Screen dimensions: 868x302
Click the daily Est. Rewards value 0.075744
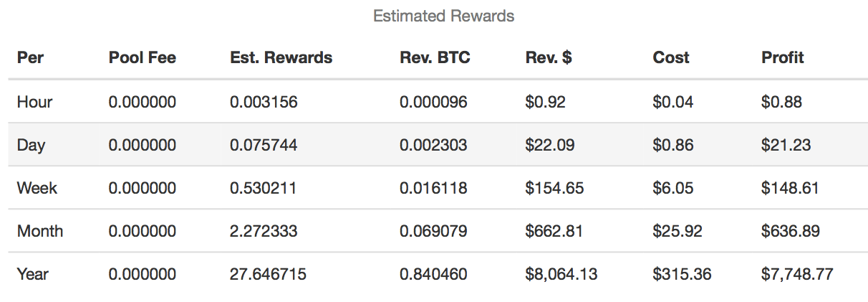click(264, 145)
